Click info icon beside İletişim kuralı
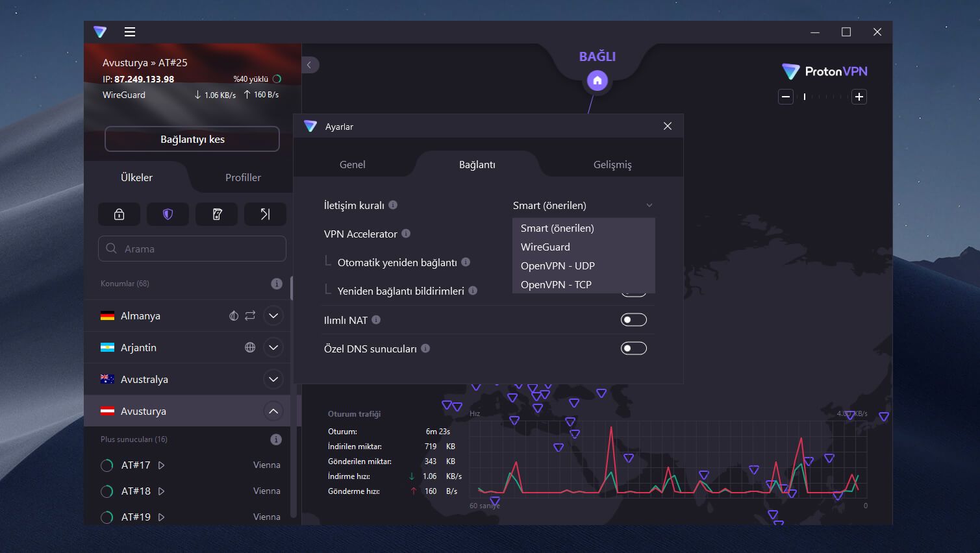This screenshot has width=980, height=553. (393, 205)
